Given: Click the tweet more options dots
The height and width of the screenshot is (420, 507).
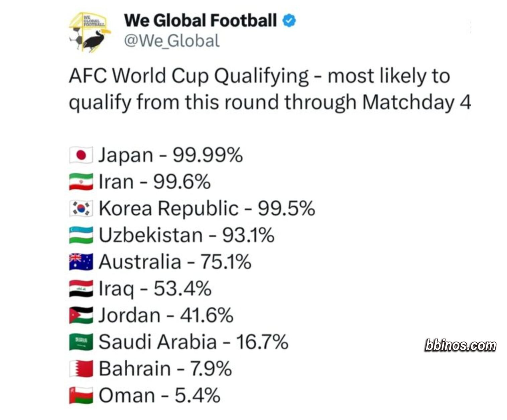Looking at the screenshot, I should pos(470,27).
